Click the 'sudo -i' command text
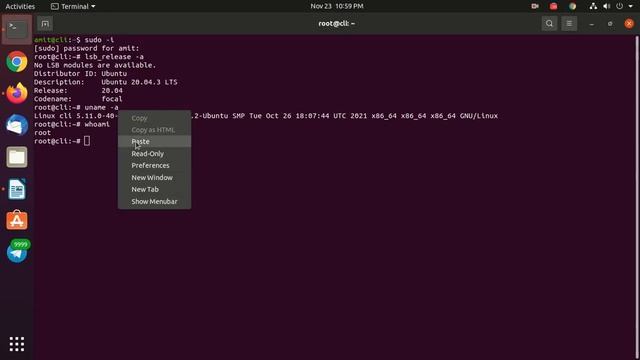Screen dimensions: 640x360 [99, 40]
